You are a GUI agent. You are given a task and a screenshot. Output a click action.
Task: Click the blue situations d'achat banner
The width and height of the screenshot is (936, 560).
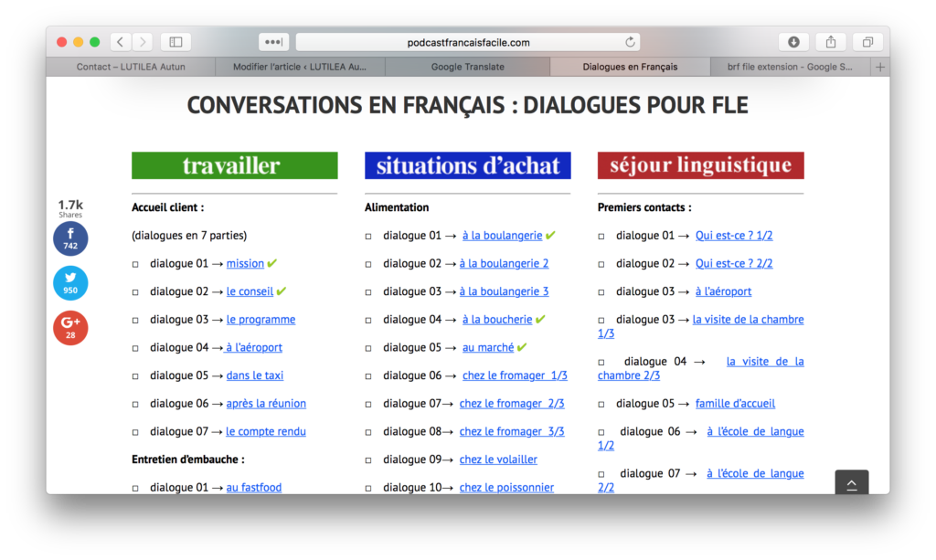pos(467,165)
